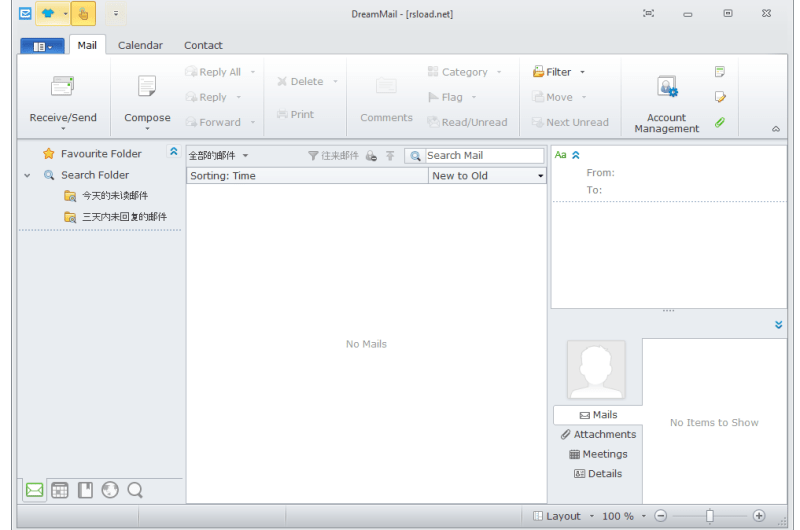Click the Flag button
Viewport: 800px width, 530px height.
tap(445, 97)
